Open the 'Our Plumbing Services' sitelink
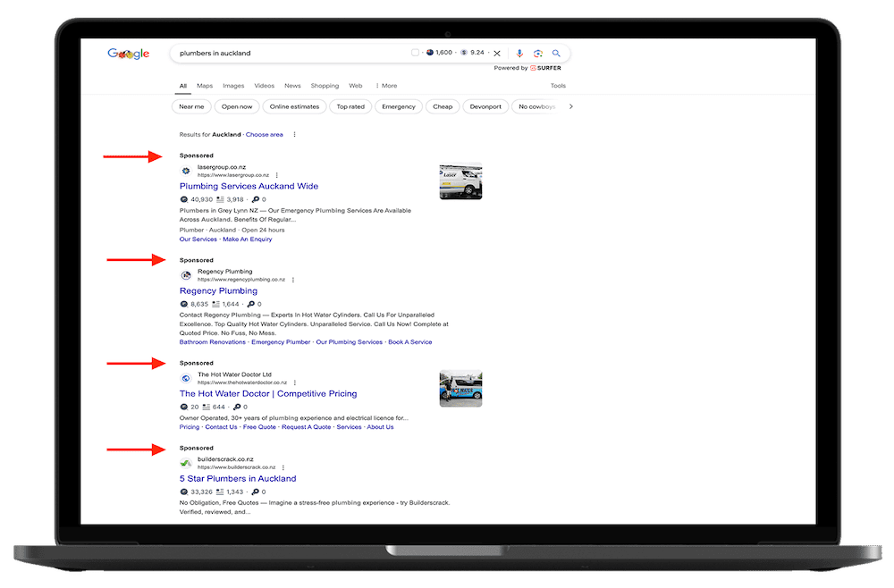 [349, 342]
